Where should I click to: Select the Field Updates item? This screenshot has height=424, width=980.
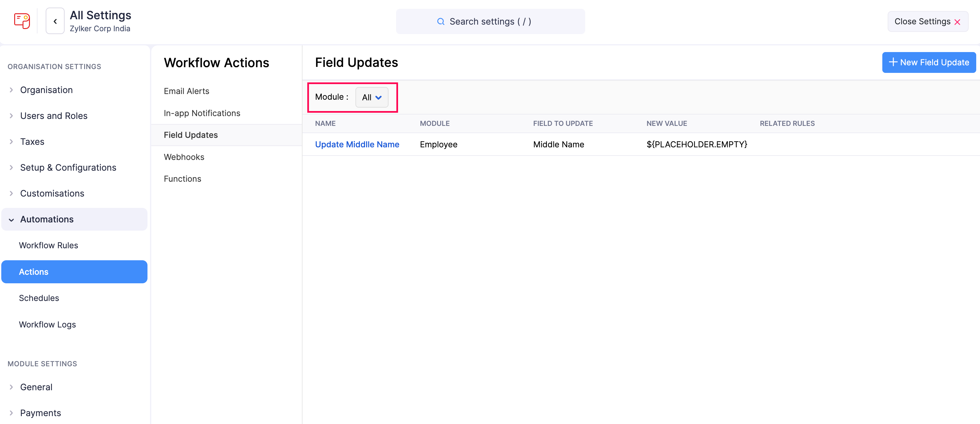tap(226, 135)
